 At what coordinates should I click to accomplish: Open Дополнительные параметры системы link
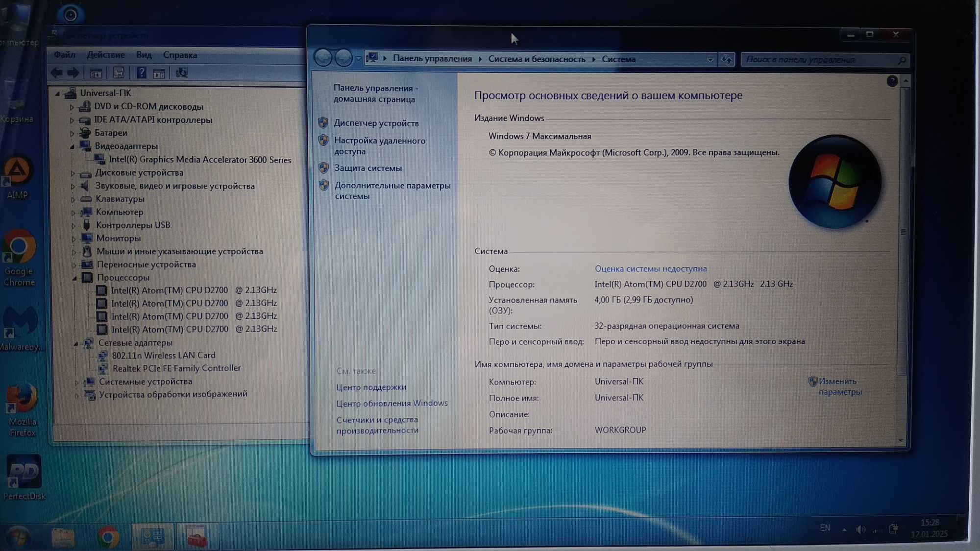coord(392,191)
